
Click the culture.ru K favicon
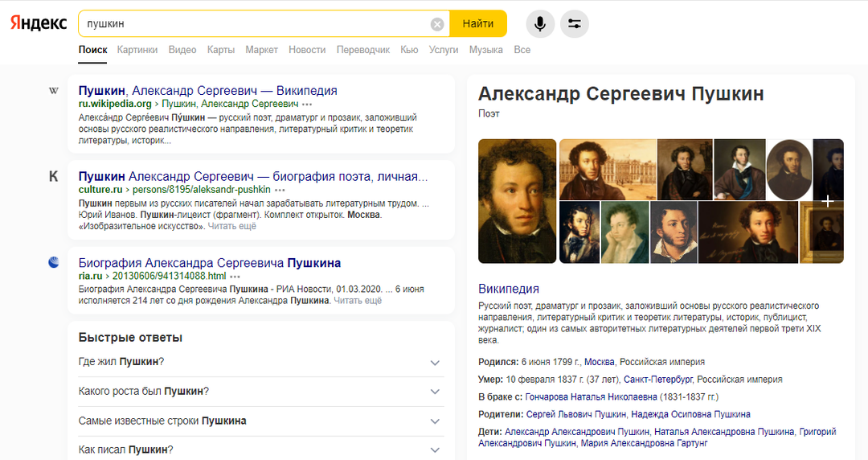tap(54, 176)
